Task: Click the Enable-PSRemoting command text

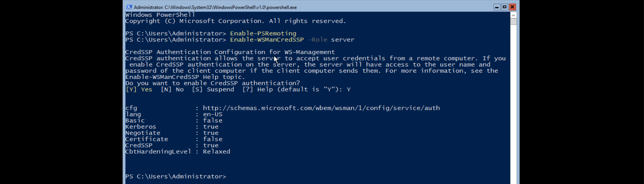Action: [263, 34]
